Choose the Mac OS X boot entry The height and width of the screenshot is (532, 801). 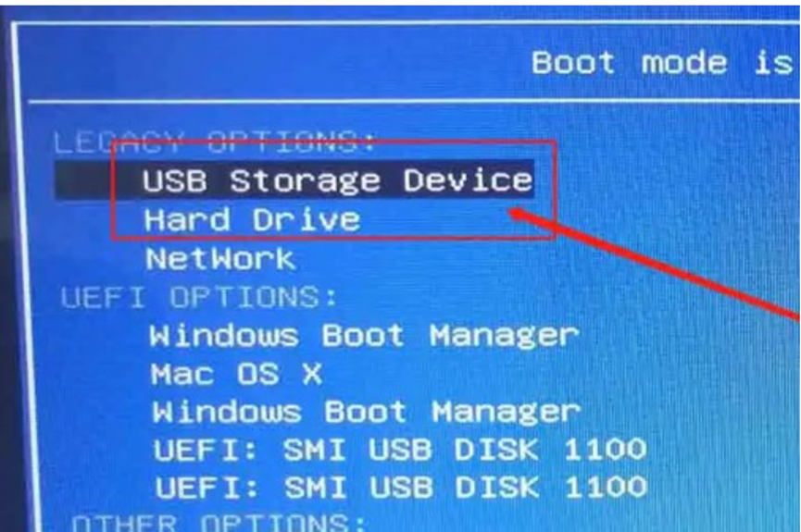point(236,374)
